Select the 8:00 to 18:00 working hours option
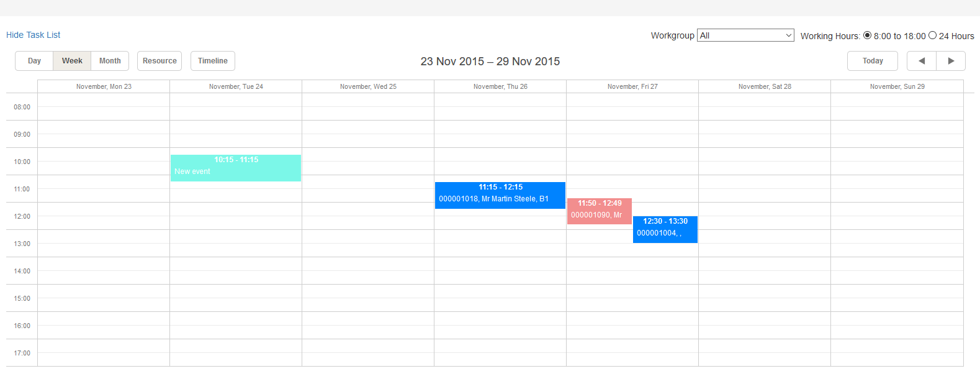The image size is (980, 389). click(x=868, y=35)
